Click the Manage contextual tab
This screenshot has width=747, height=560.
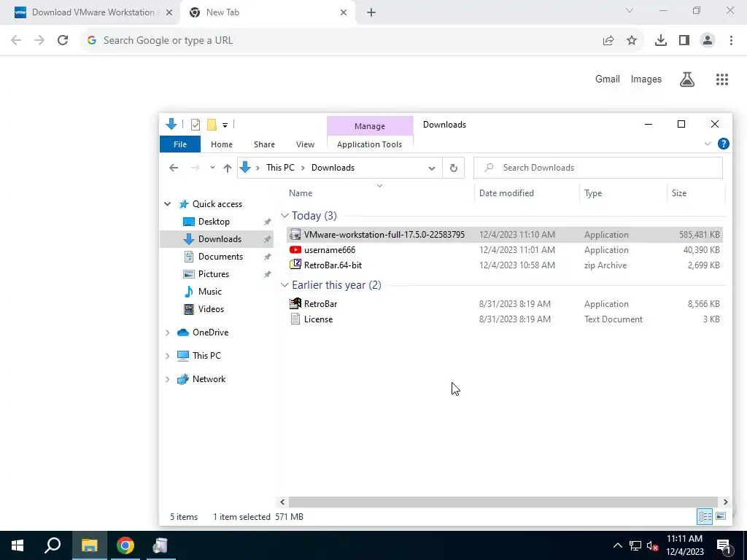coord(370,126)
